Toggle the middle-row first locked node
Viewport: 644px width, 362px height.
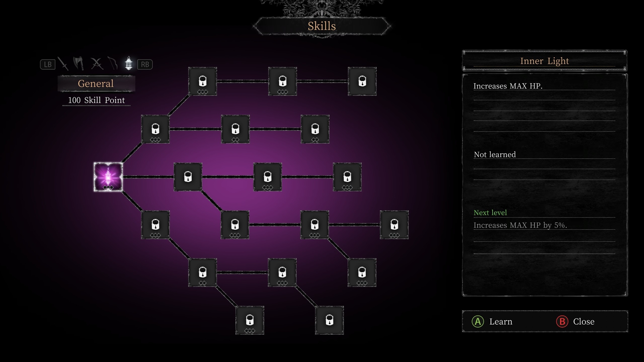pos(187,176)
